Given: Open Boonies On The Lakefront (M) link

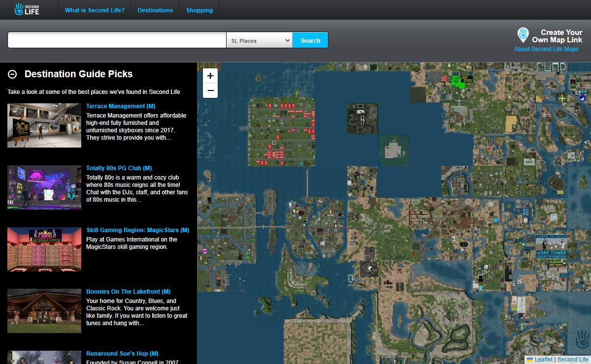Looking at the screenshot, I should 128,292.
